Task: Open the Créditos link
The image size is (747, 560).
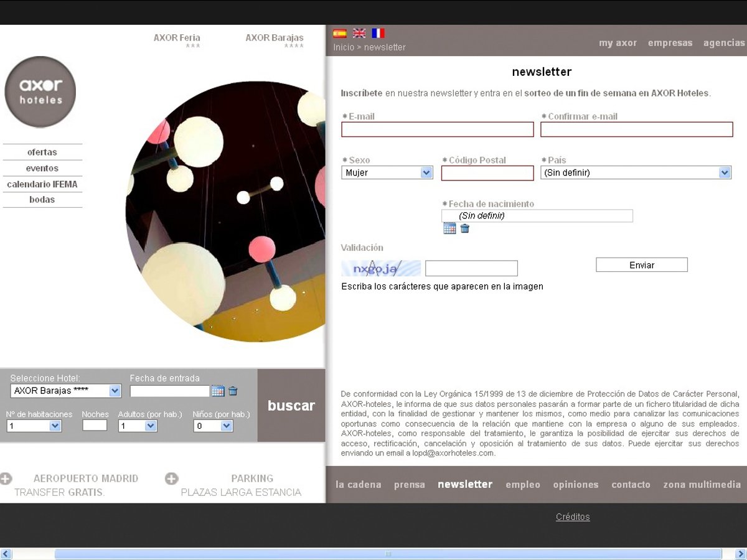Action: tap(573, 517)
